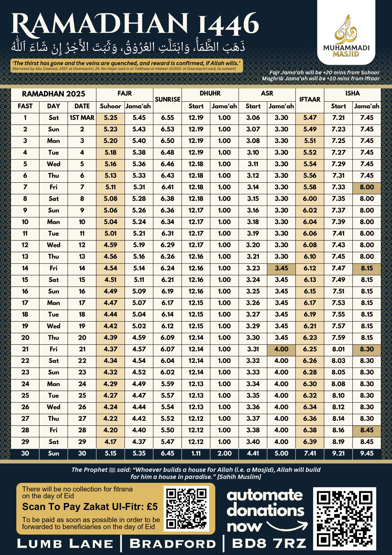Screen dimensions: 392x555
Task: Click Isha start 8.10 on Tue 25
Action: tap(338, 395)
